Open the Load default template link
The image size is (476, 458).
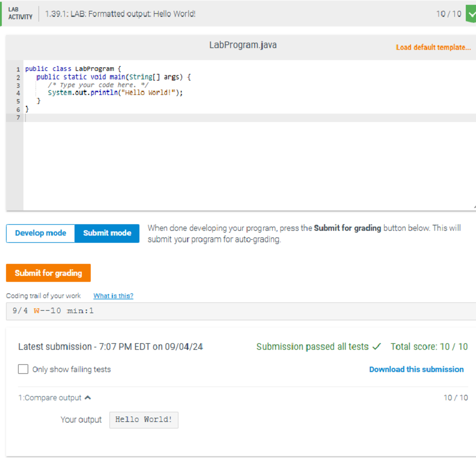[x=433, y=47]
